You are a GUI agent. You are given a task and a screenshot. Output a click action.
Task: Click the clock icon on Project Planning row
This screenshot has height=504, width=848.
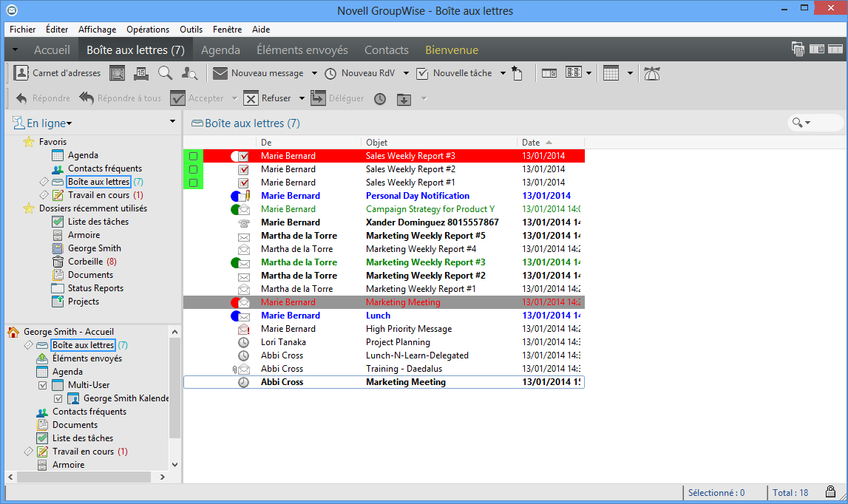pyautogui.click(x=244, y=342)
